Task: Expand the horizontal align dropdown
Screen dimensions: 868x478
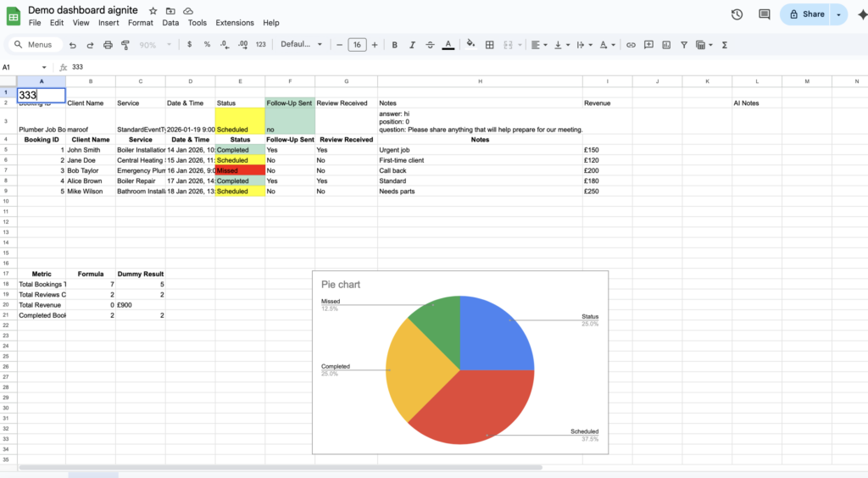Action: [539, 45]
